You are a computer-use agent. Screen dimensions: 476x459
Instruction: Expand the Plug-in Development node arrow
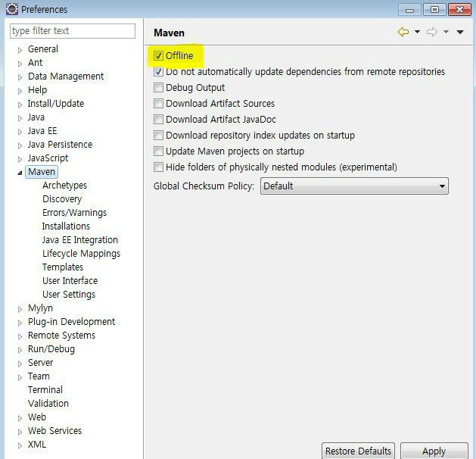pyautogui.click(x=20, y=323)
